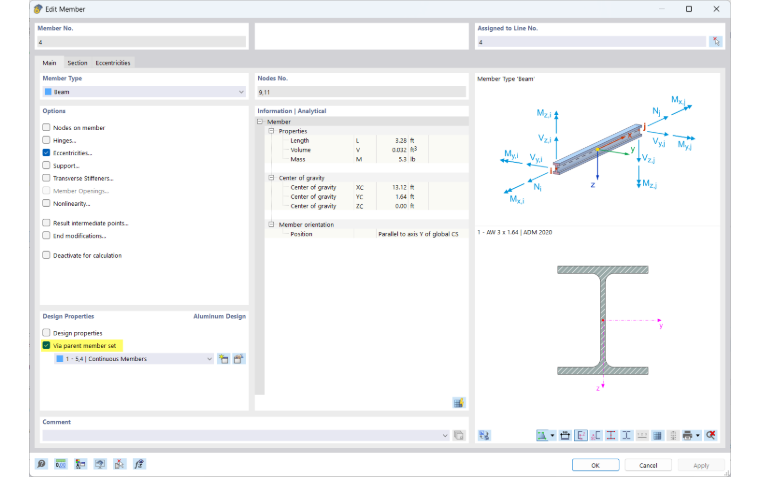The image size is (760, 477).
Task: Collapse the Center of gravity group
Action: point(271,178)
